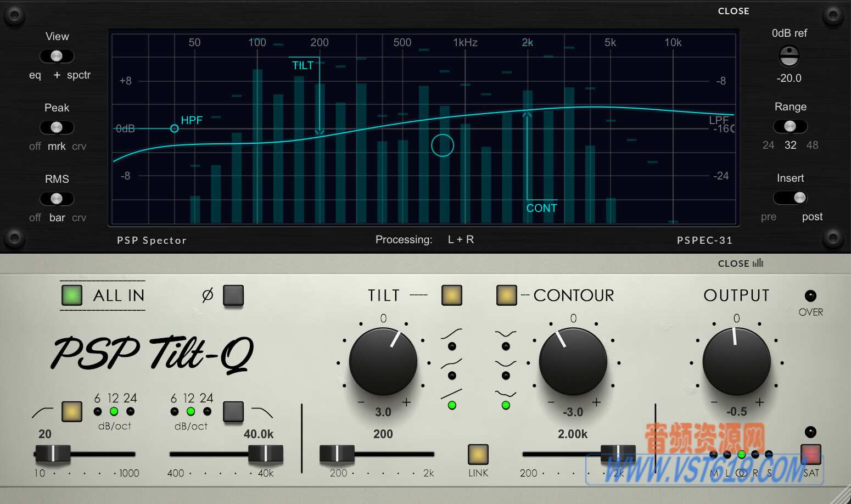Image resolution: width=851 pixels, height=504 pixels.
Task: Click the TILT frequency slider handle
Action: 336,454
